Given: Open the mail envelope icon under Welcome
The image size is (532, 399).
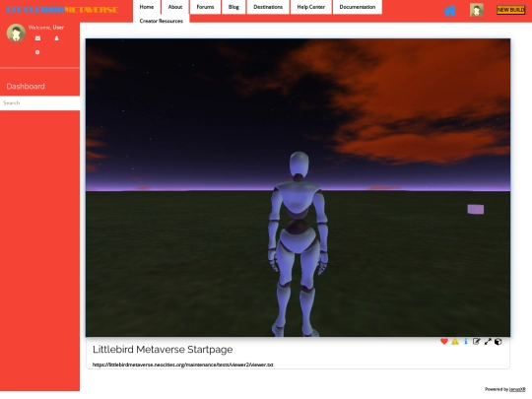Looking at the screenshot, I should (x=37, y=38).
